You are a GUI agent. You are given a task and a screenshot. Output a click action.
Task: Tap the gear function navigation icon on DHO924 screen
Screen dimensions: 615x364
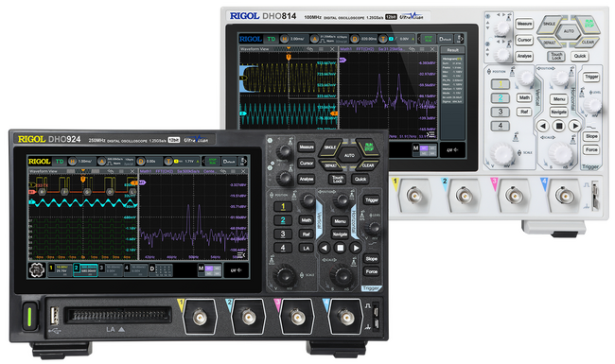[36, 270]
